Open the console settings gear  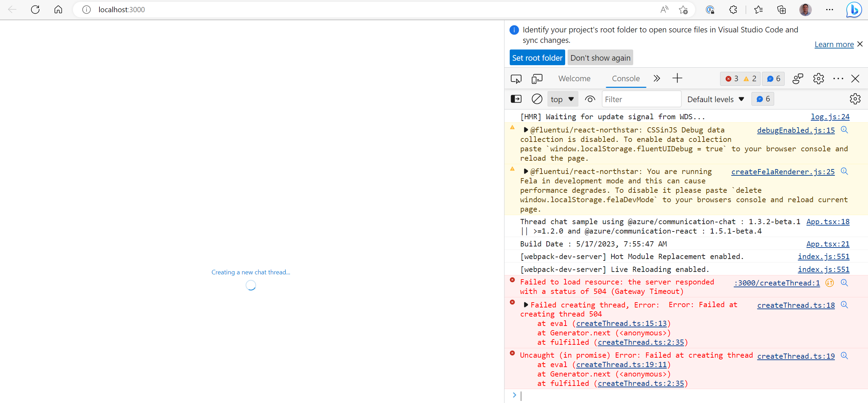(855, 99)
